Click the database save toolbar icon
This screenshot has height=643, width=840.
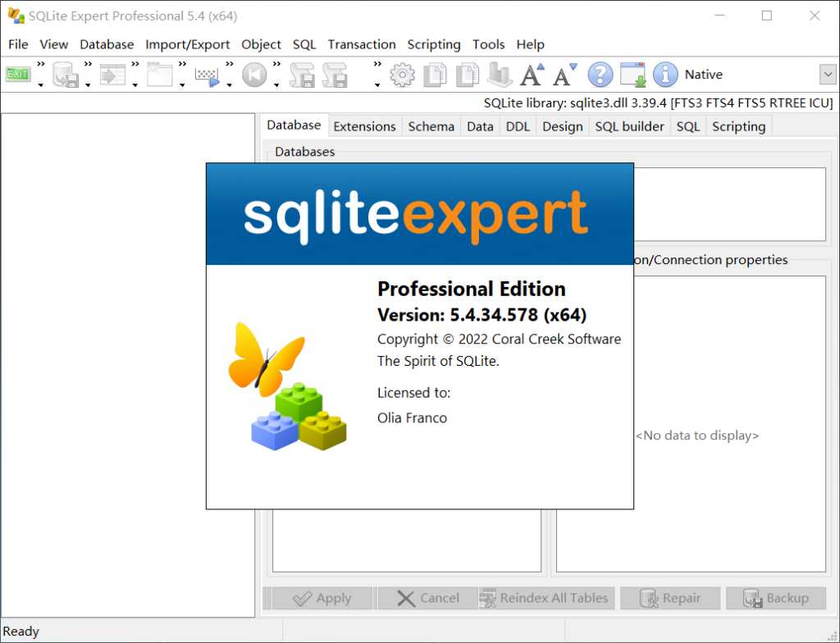(64, 75)
